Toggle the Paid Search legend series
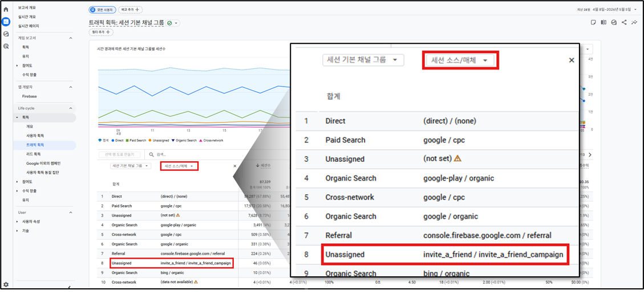 pyautogui.click(x=136, y=140)
